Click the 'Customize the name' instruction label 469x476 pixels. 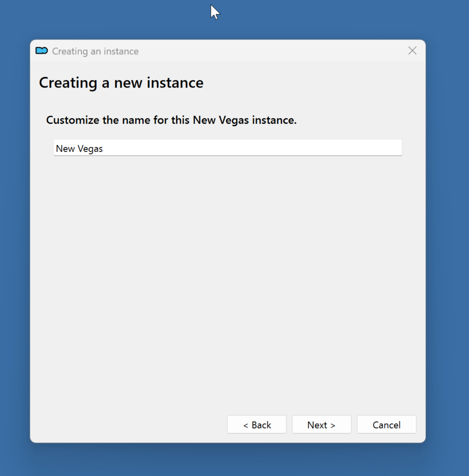[171, 120]
